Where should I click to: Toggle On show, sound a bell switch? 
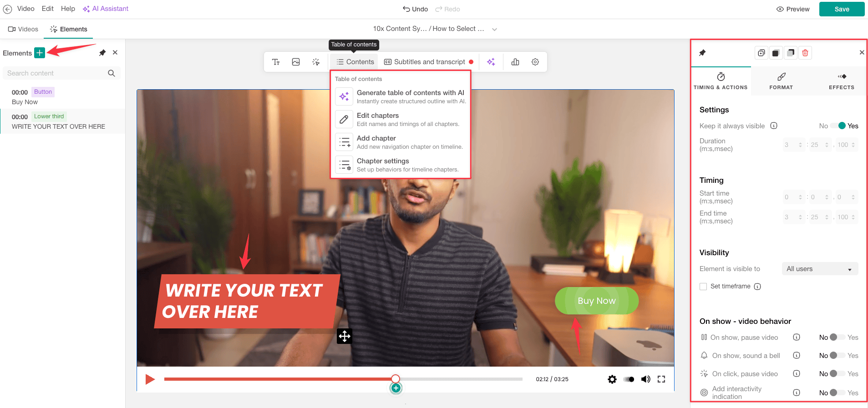click(x=838, y=355)
